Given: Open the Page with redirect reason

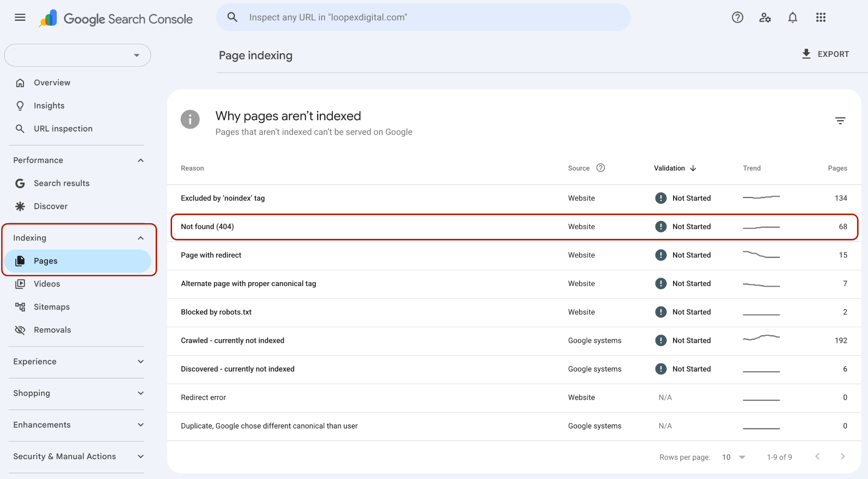Looking at the screenshot, I should pyautogui.click(x=211, y=255).
